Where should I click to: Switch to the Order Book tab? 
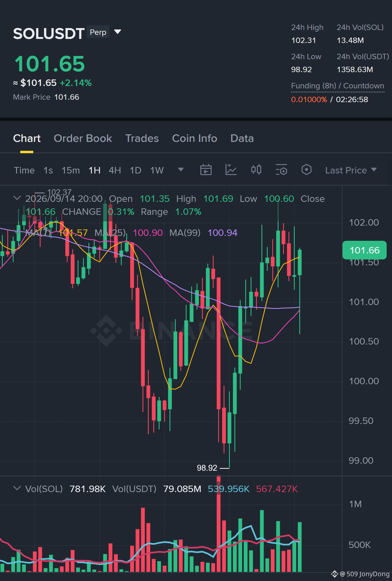83,138
